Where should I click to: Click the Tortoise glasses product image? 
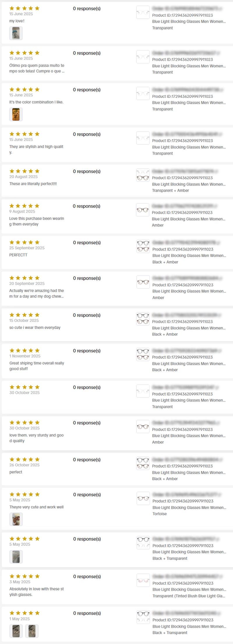pos(143,498)
